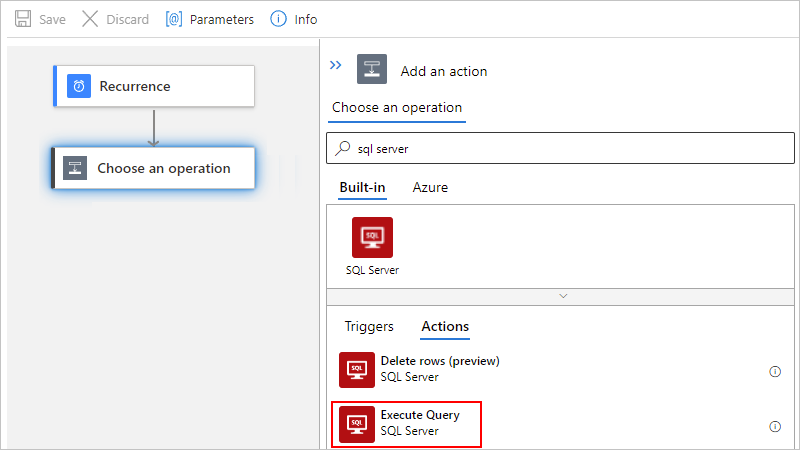Switch to the Built-in tab
The width and height of the screenshot is (800, 450).
pyautogui.click(x=362, y=187)
